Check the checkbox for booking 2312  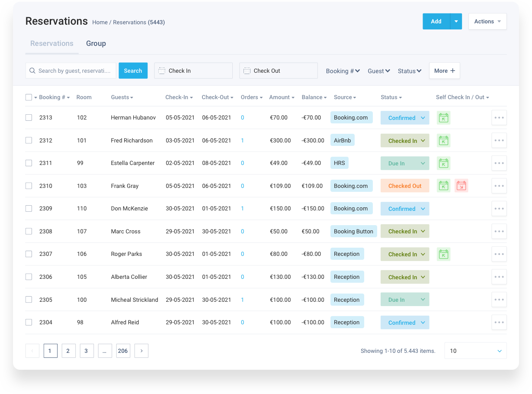click(x=29, y=140)
